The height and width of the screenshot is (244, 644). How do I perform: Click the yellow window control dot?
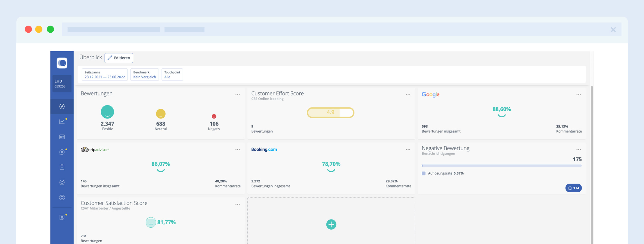click(39, 29)
